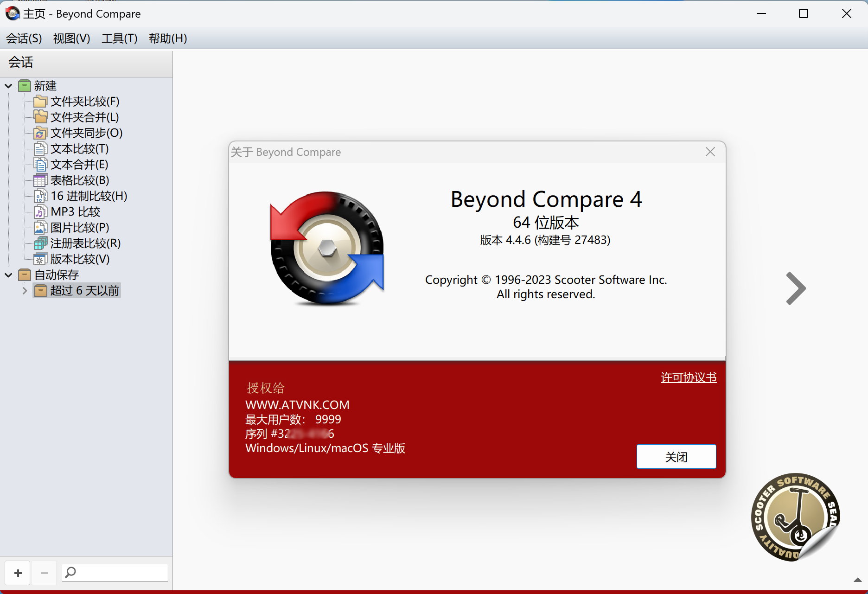Click the 新建 green folder icon
Viewport: 868px width, 594px height.
[x=25, y=86]
